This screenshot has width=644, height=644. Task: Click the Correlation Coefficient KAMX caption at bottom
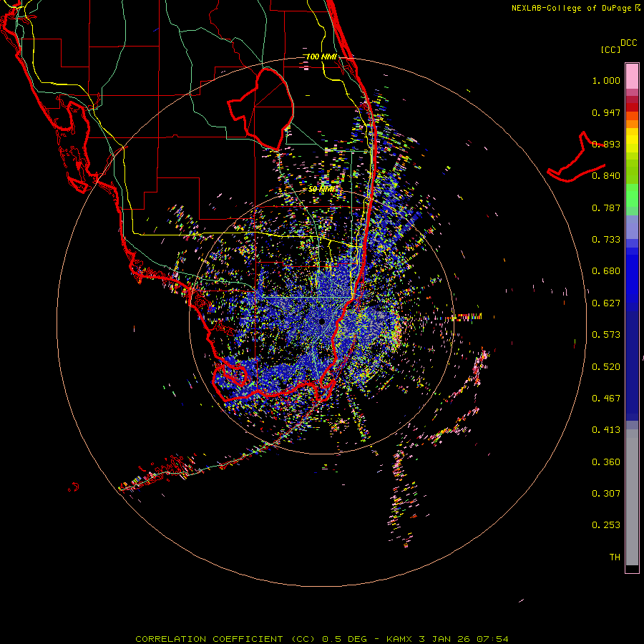coord(322,639)
